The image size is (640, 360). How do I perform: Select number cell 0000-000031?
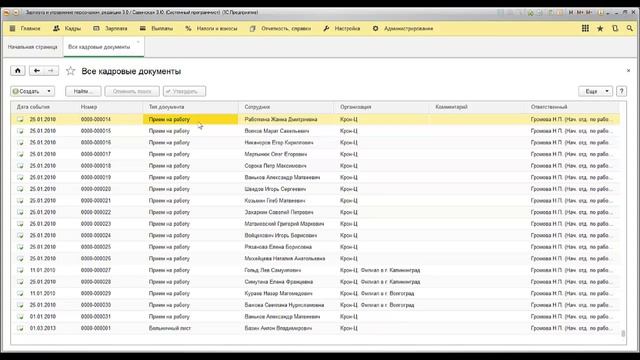(x=96, y=317)
